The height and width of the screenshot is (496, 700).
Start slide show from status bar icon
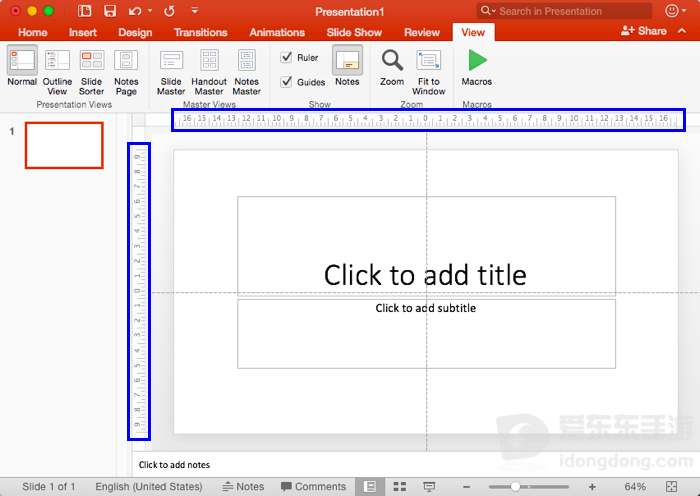coord(429,487)
